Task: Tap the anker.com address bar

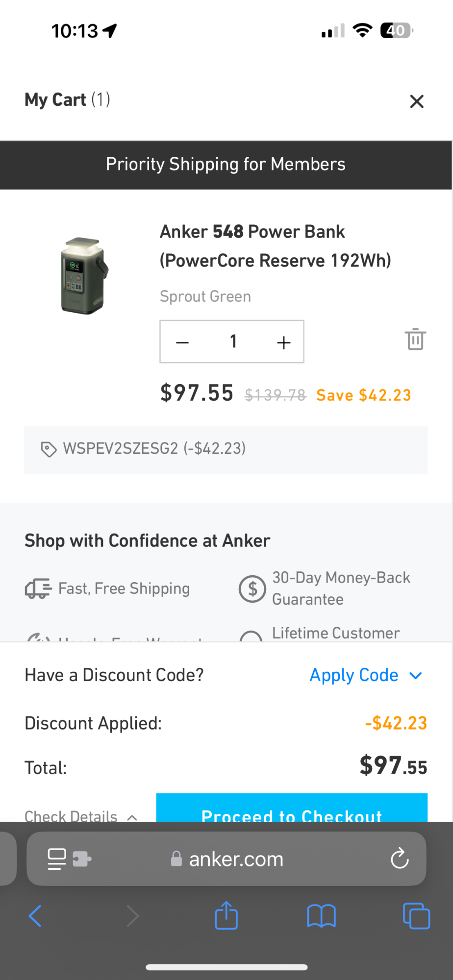Action: (236, 859)
